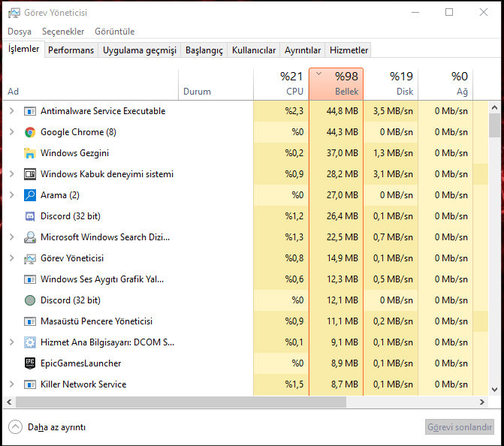Switch to the Hizmetler tab
Screen dimensions: 504x446
tap(349, 50)
